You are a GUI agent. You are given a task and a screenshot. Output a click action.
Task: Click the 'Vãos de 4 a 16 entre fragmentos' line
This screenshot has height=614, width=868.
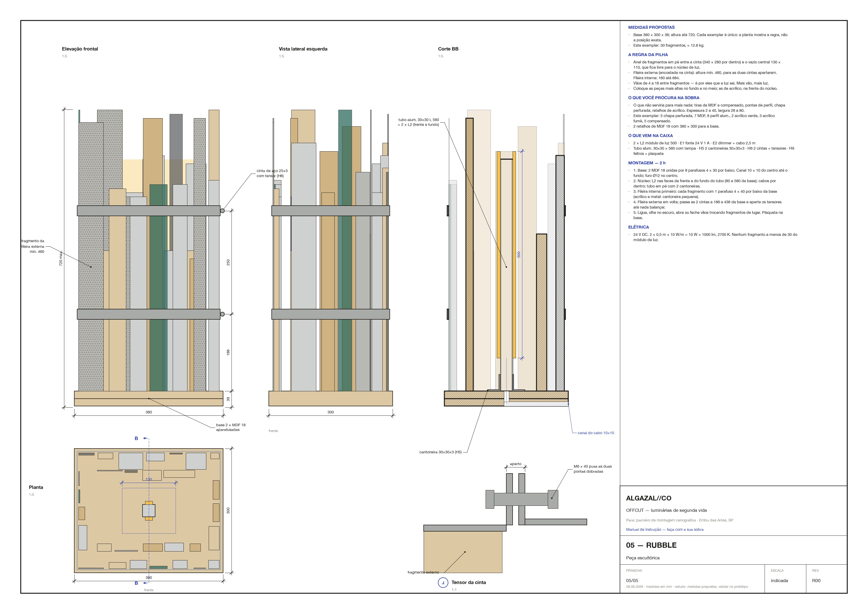click(701, 83)
